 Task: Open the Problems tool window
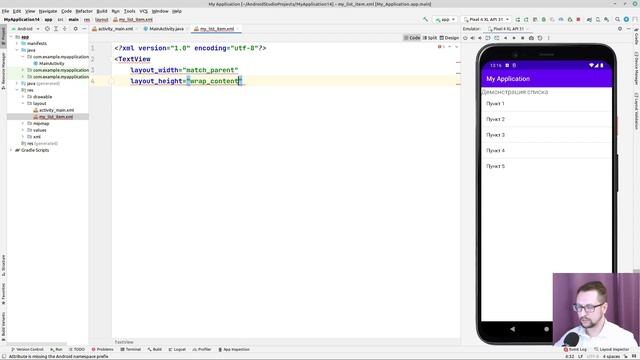102,349
